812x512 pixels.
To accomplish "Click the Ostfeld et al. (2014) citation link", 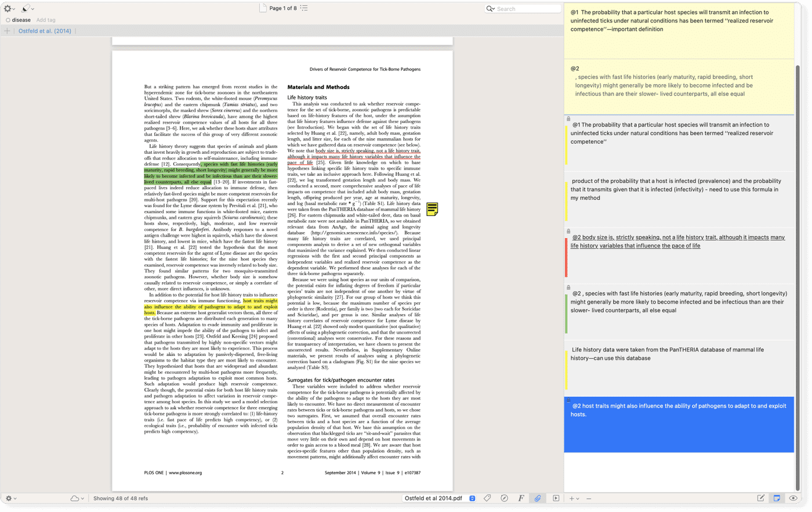I will coord(45,30).
